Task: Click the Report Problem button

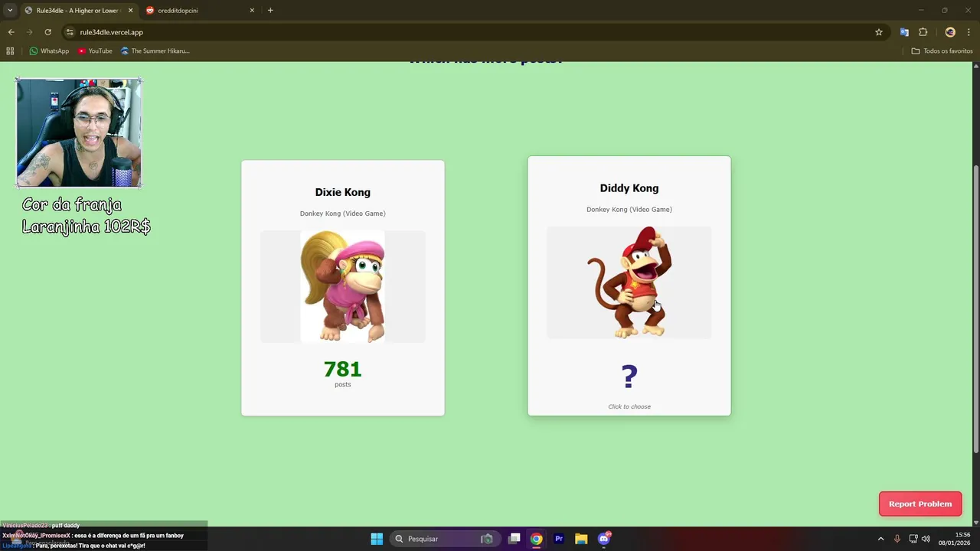Action: pos(920,504)
